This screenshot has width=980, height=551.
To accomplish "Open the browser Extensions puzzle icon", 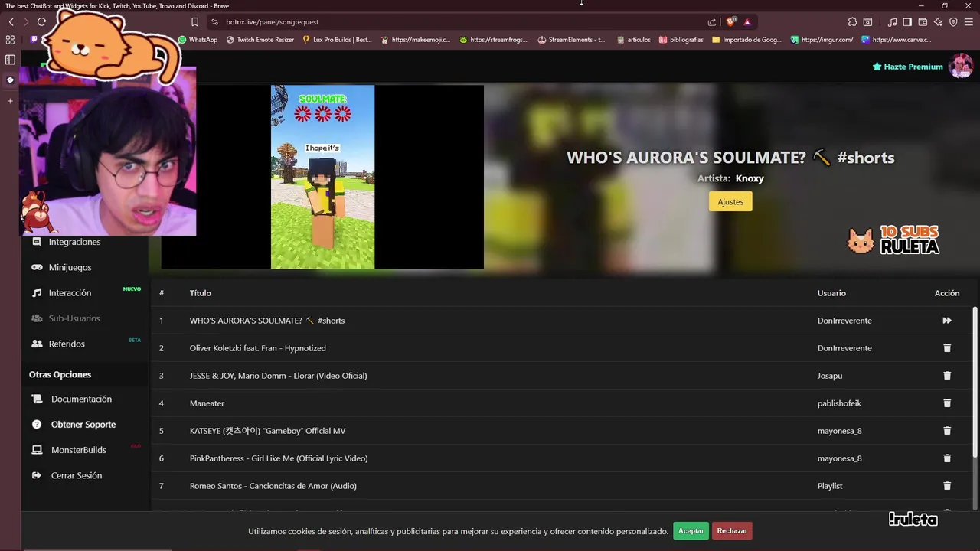I will pyautogui.click(x=852, y=22).
